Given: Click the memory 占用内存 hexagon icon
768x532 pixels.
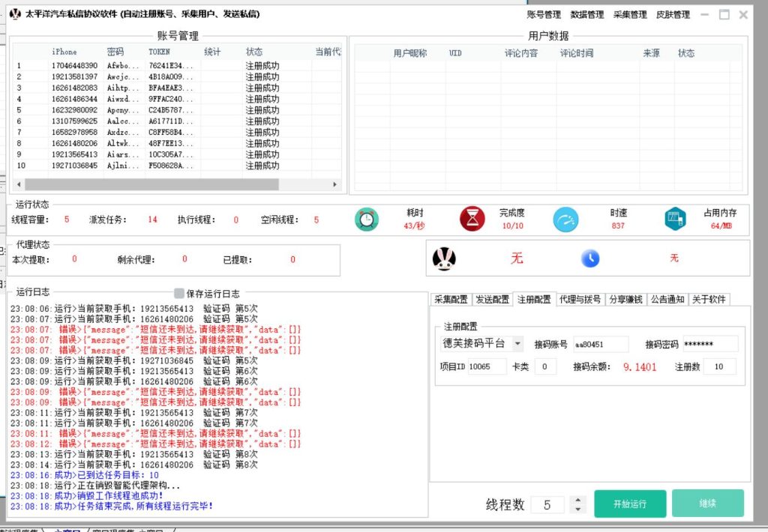Looking at the screenshot, I should (675, 219).
